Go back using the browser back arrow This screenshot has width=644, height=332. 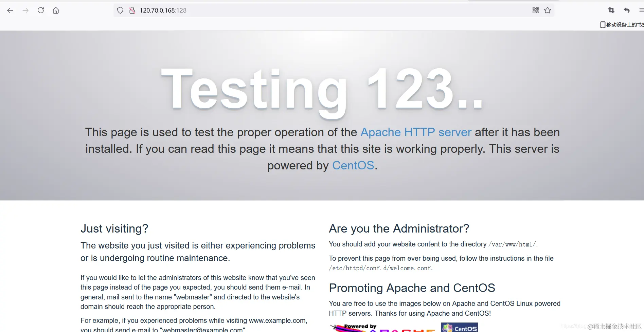click(x=10, y=11)
